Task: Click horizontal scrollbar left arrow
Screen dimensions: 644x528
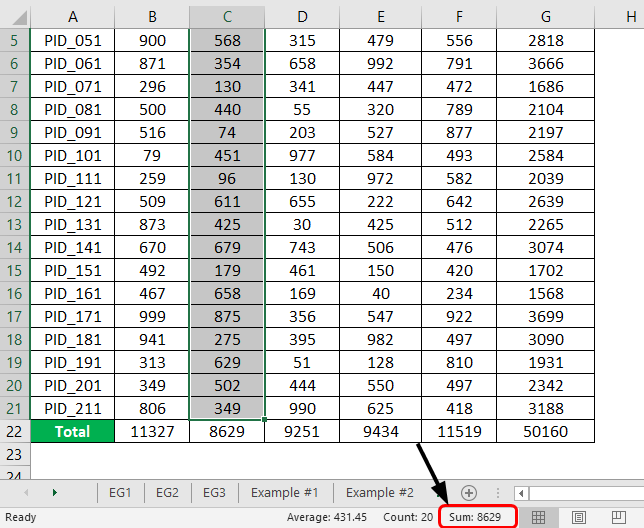Action: coord(521,493)
